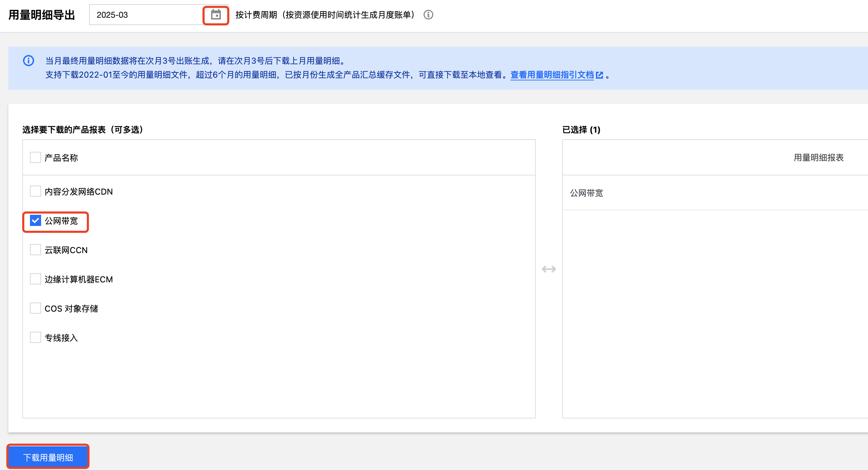Click the 内容分发网络CDN label text
This screenshot has width=868, height=470.
(x=79, y=192)
